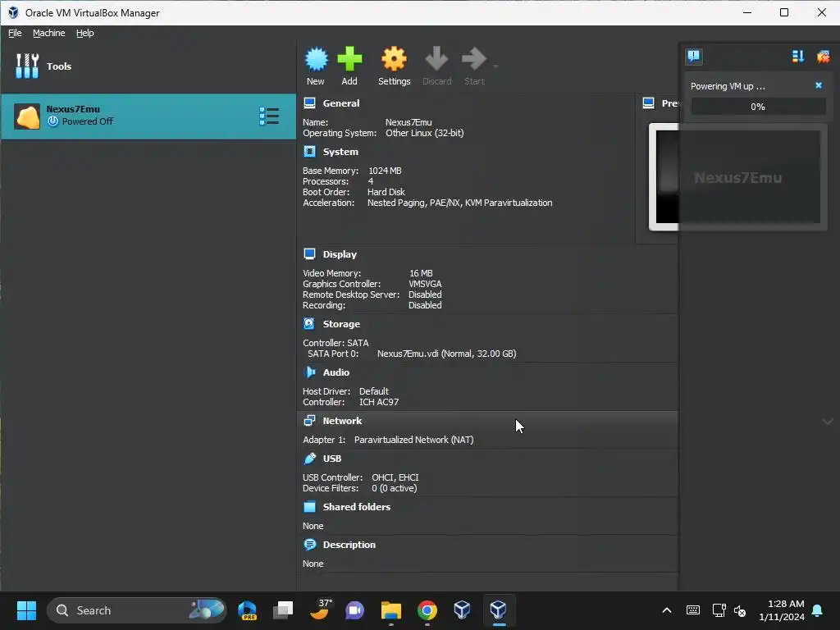Click the notification ordering sort icon
This screenshot has width=840, height=630.
tap(798, 57)
